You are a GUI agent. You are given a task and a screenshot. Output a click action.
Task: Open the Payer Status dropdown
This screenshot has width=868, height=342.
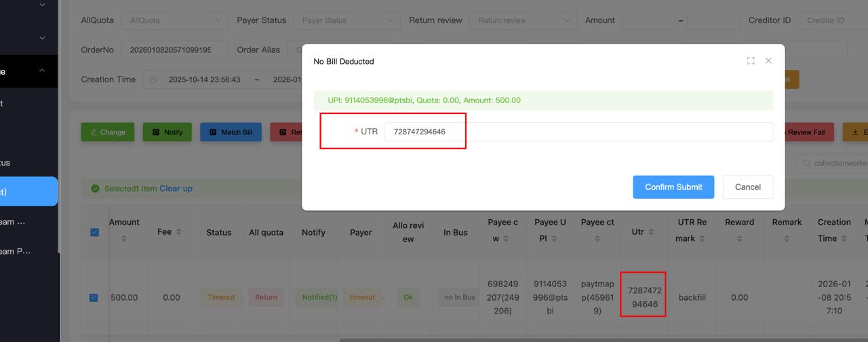pyautogui.click(x=346, y=20)
